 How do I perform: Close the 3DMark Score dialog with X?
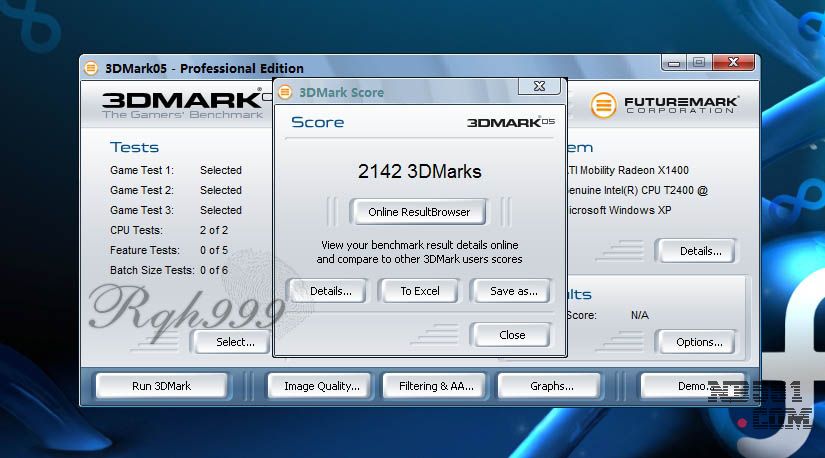538,87
